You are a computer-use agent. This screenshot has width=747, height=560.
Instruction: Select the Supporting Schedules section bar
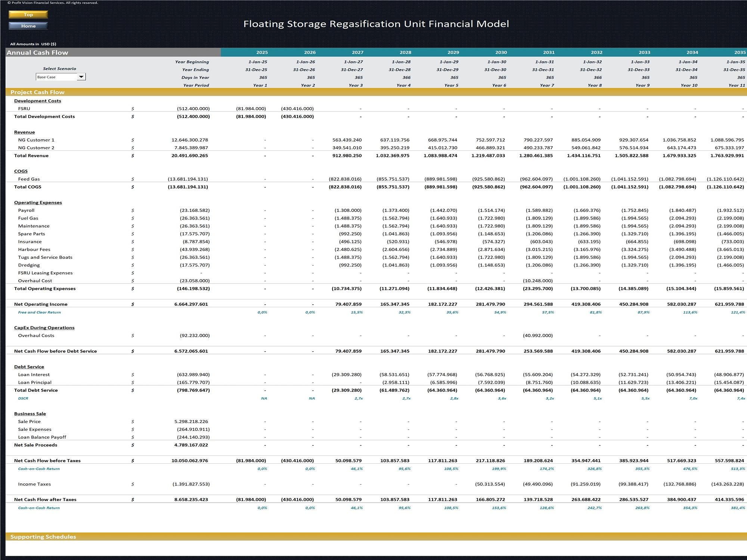click(376, 536)
